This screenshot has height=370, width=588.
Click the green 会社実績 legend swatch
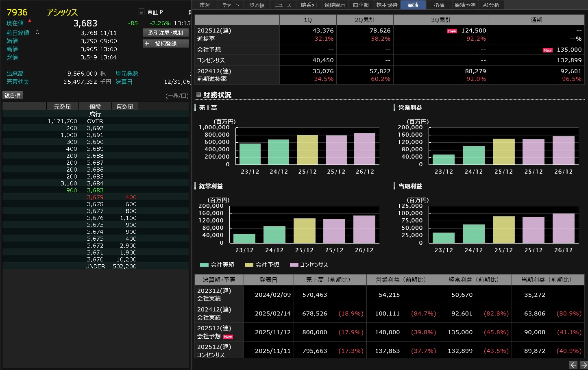tap(204, 265)
